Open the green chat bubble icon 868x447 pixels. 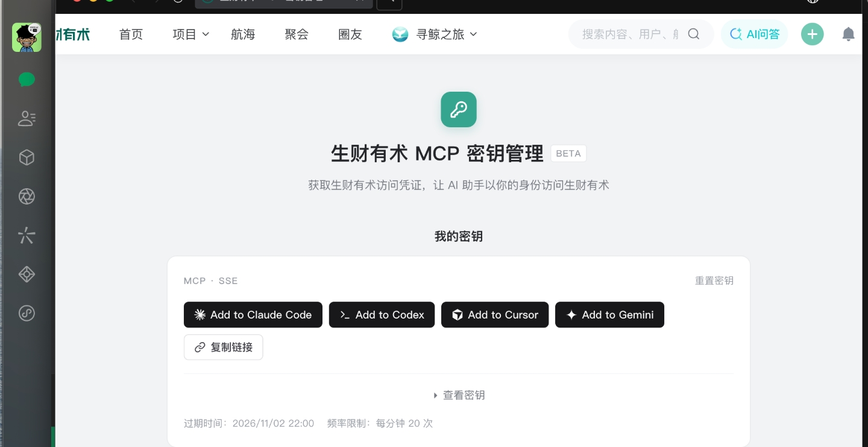tap(27, 80)
